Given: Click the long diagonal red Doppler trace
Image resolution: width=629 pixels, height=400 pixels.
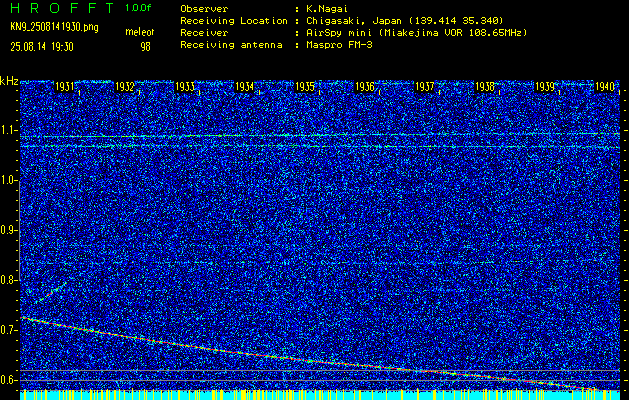Looking at the screenshot, I should pos(309,354).
